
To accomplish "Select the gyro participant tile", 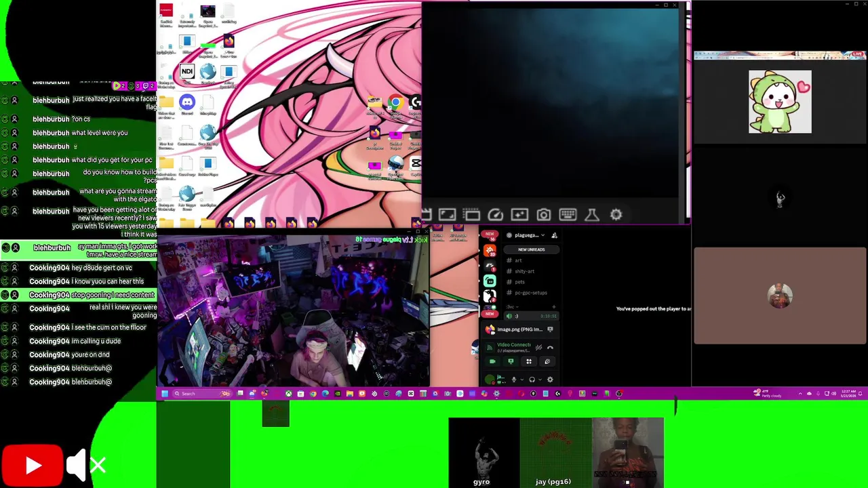I will pyautogui.click(x=484, y=453).
